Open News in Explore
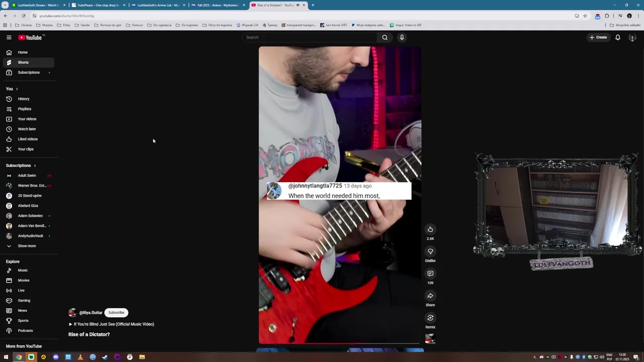644x362 pixels. (28, 311)
